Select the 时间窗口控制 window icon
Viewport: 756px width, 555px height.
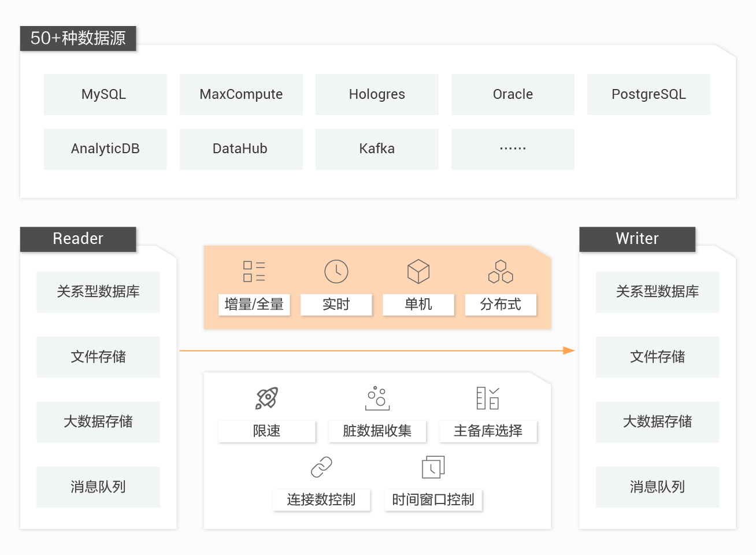click(433, 467)
